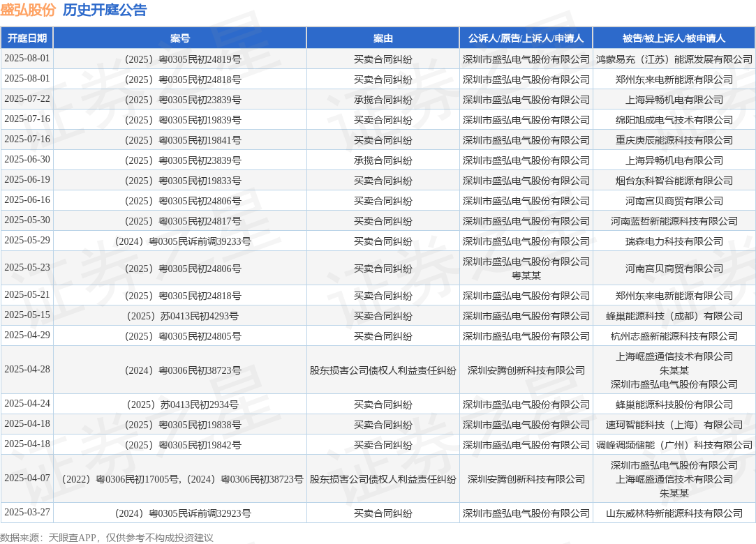This screenshot has height=544, width=756.
Task: Select defendant 河南蓝哲新能源科技有限公司
Action: [674, 221]
